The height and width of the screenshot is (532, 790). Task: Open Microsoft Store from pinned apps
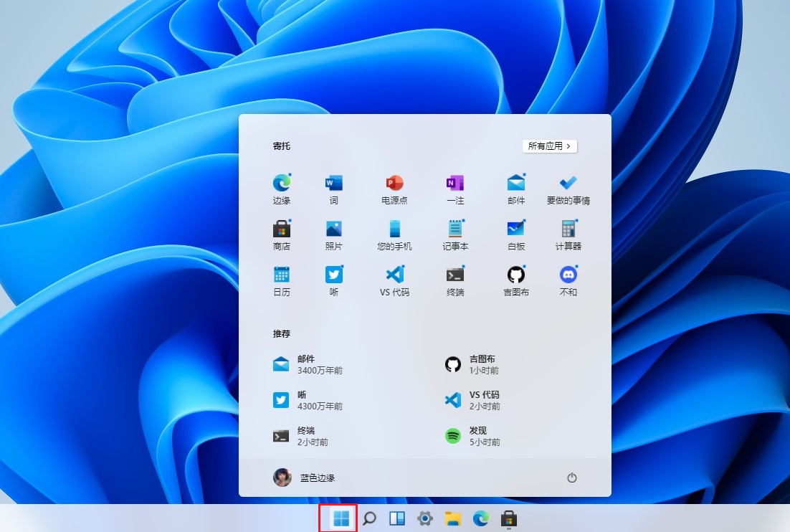[281, 234]
